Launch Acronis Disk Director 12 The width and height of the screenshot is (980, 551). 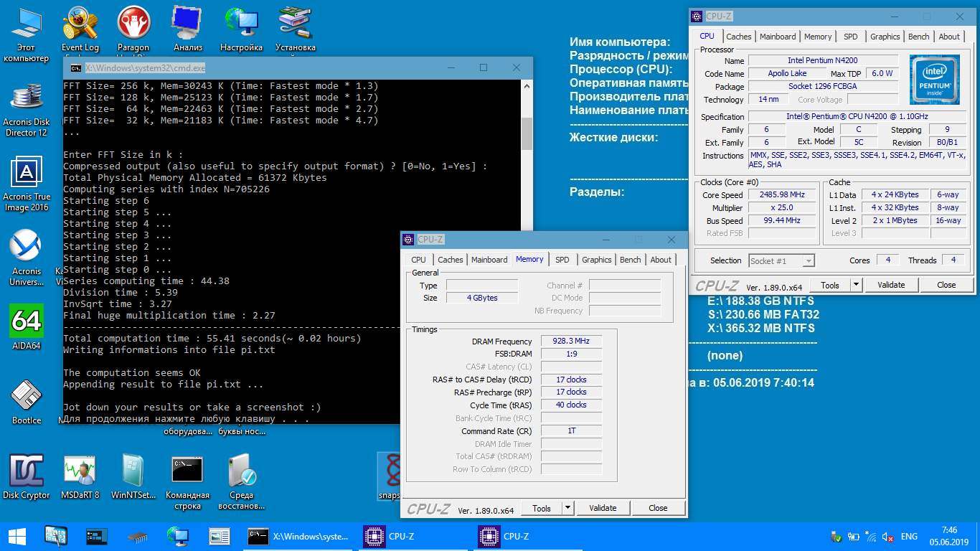27,110
